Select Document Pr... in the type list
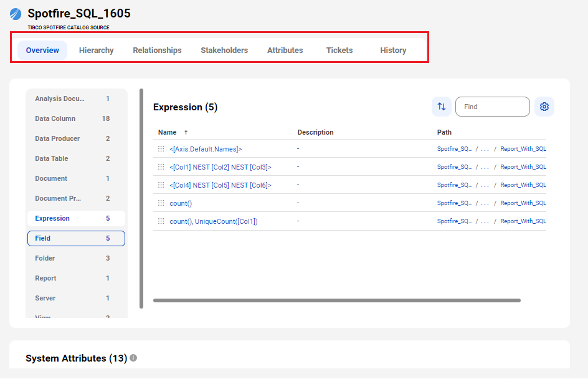Screen dimensions: 588x384 click(76, 198)
